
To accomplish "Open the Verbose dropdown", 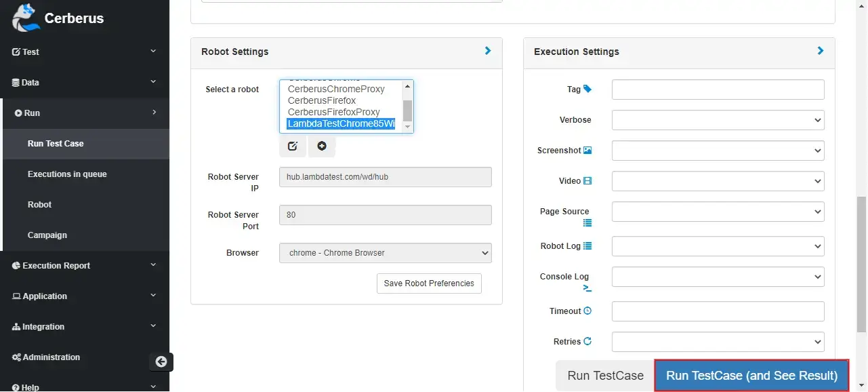I will (717, 119).
